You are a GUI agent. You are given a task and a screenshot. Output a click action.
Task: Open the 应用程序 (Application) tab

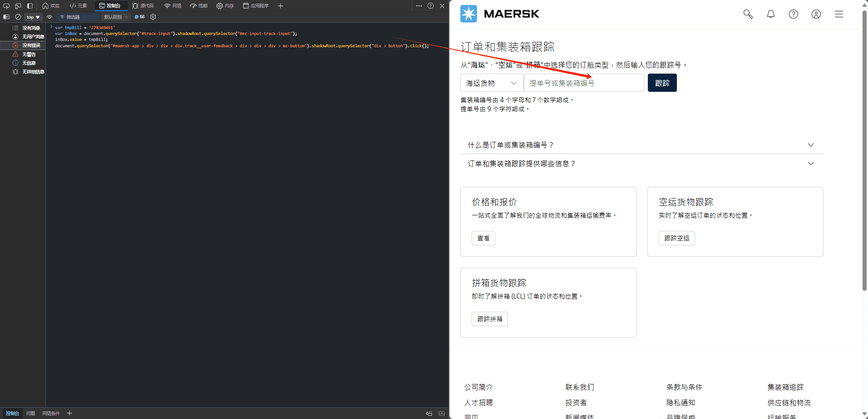(x=256, y=6)
